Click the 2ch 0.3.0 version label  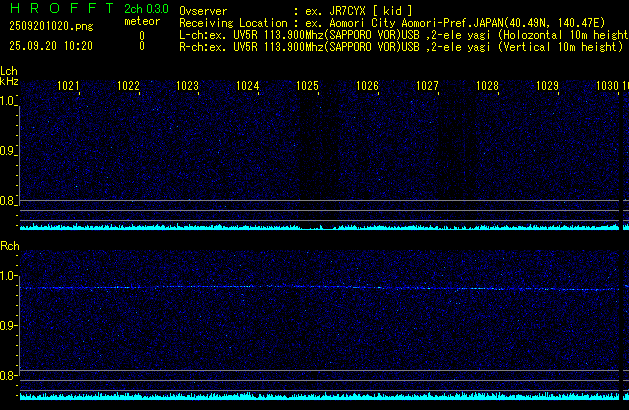[146, 9]
